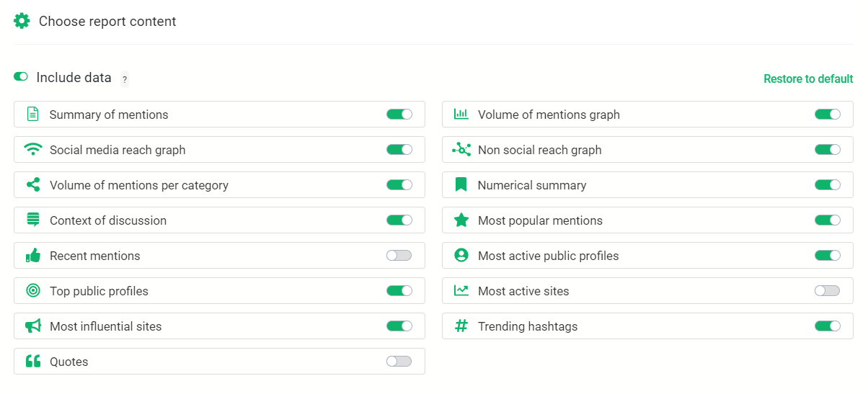Click the target icon for Top public profiles
Viewport: 868px width, 394px height.
33,291
